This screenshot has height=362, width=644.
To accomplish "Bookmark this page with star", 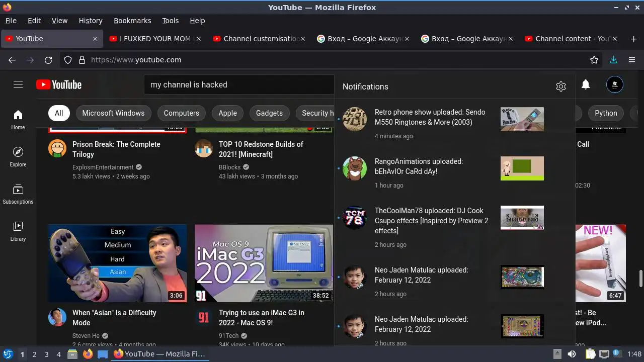I will pos(594,60).
